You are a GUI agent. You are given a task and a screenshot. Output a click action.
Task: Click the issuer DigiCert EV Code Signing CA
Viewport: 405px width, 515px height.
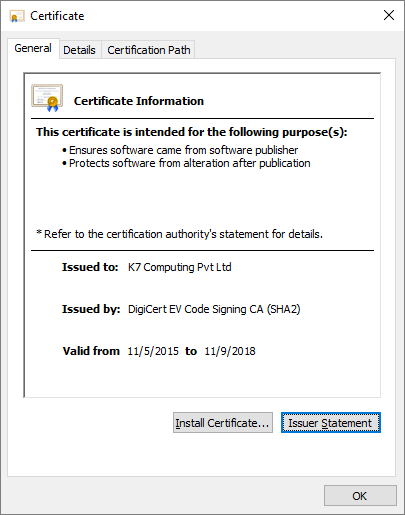pyautogui.click(x=214, y=309)
